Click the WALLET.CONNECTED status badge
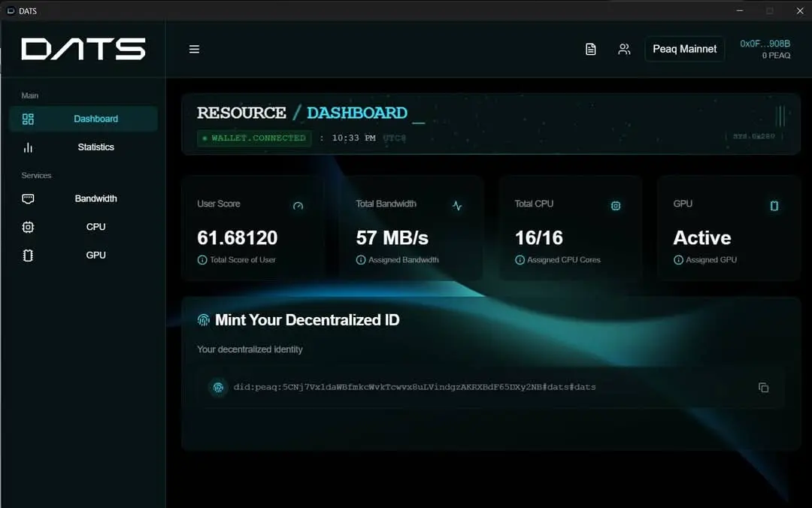 click(254, 138)
